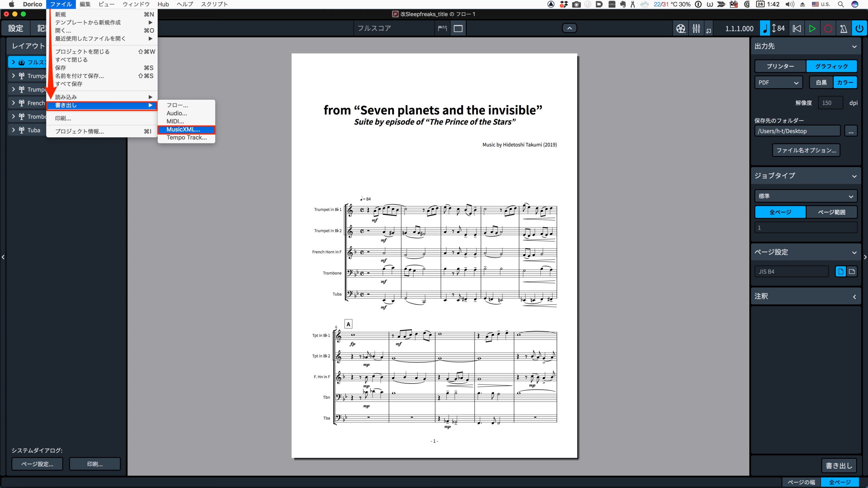Click the folder browse ... button
The width and height of the screenshot is (868, 488).
pyautogui.click(x=851, y=131)
